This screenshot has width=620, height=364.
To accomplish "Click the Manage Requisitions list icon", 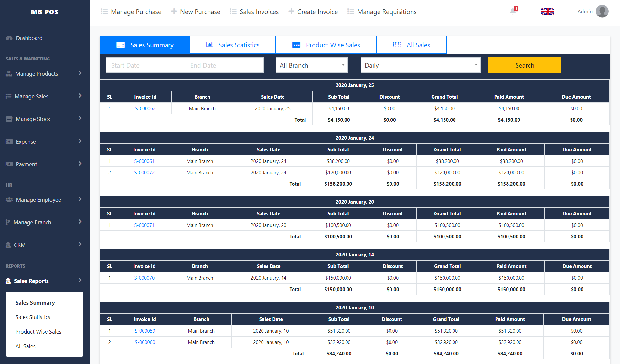I will [x=351, y=11].
